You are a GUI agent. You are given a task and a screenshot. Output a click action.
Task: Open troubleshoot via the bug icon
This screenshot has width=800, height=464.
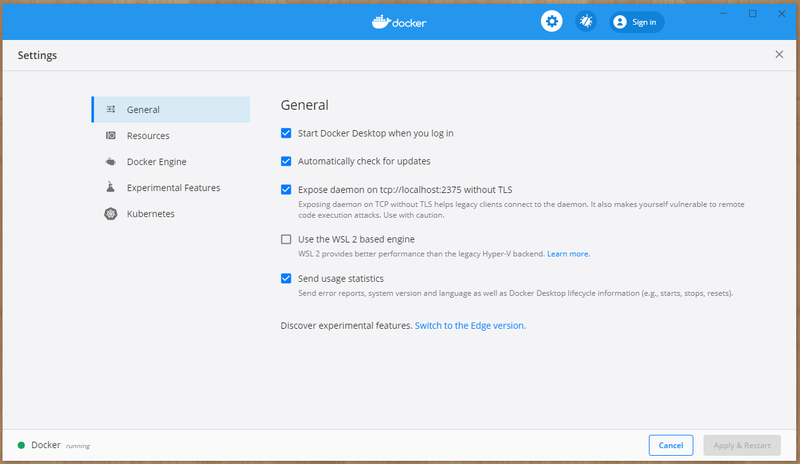click(586, 21)
